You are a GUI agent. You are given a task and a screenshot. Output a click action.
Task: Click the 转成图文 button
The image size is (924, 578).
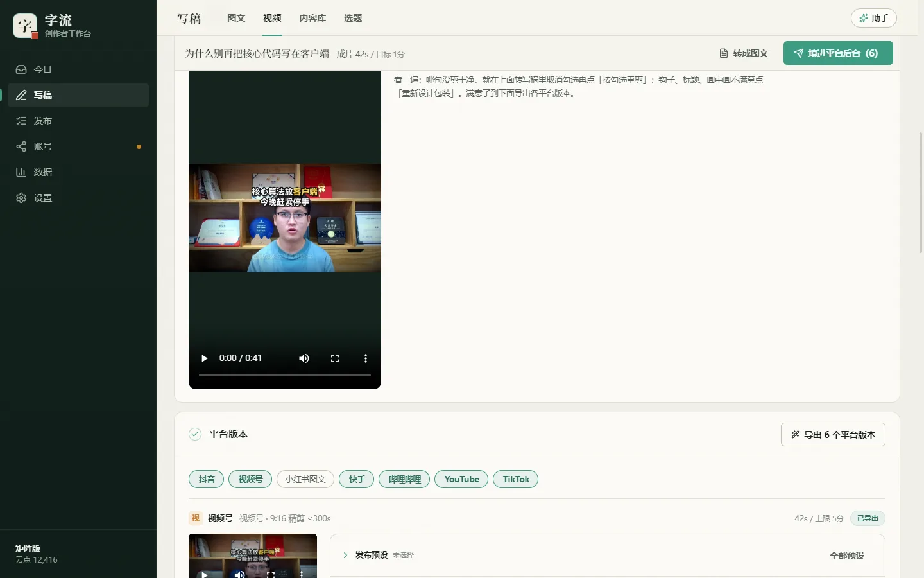tap(744, 53)
